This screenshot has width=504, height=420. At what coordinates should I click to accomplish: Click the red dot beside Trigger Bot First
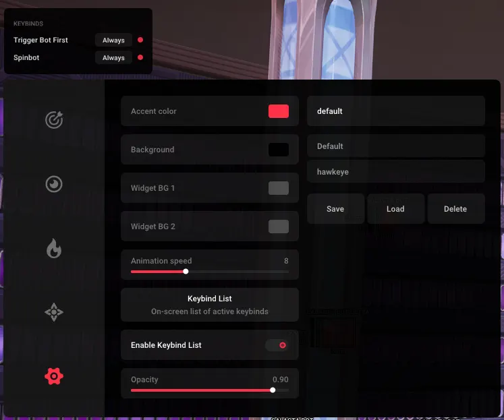[140, 40]
